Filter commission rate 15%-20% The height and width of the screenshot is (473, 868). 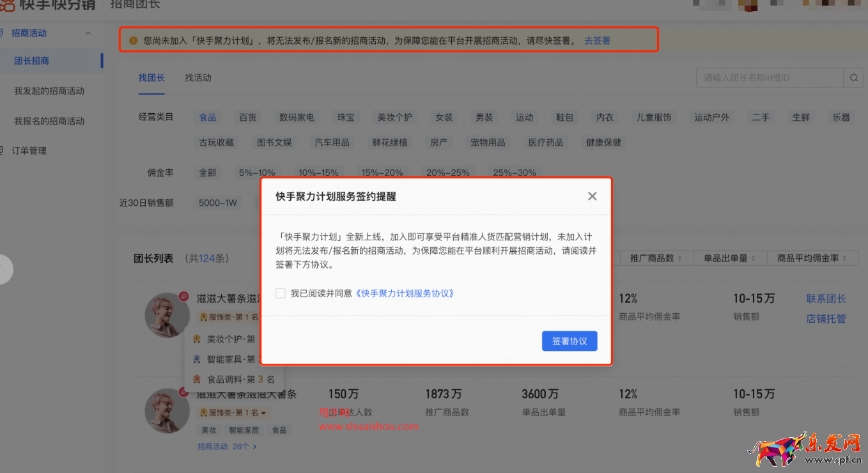pyautogui.click(x=382, y=173)
